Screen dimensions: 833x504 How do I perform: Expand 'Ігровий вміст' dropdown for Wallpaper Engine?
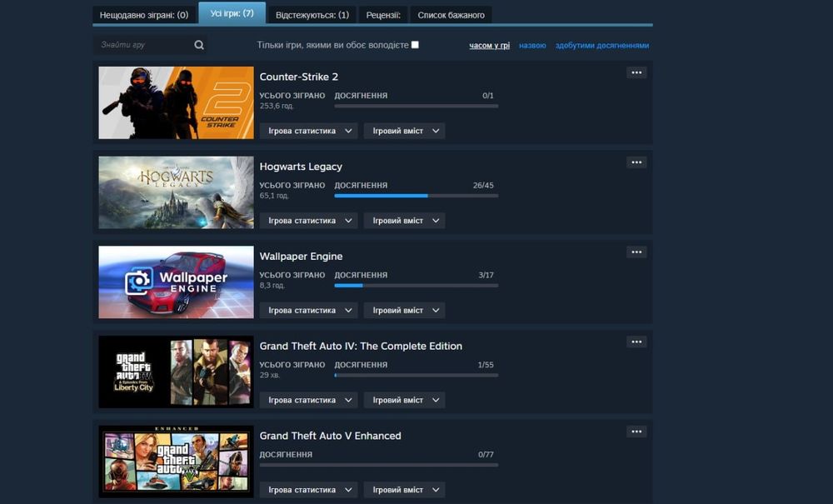[x=404, y=310]
